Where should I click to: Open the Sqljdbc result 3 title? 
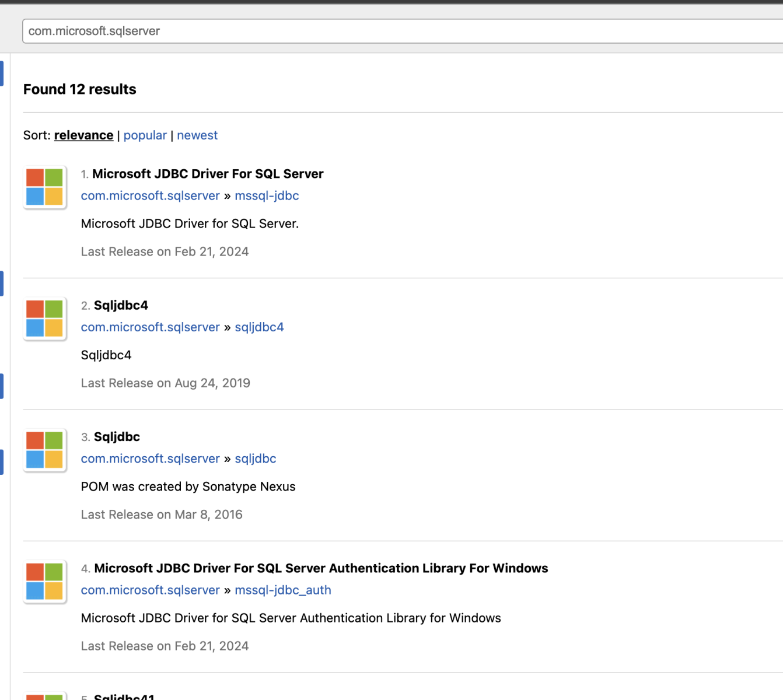[117, 437]
